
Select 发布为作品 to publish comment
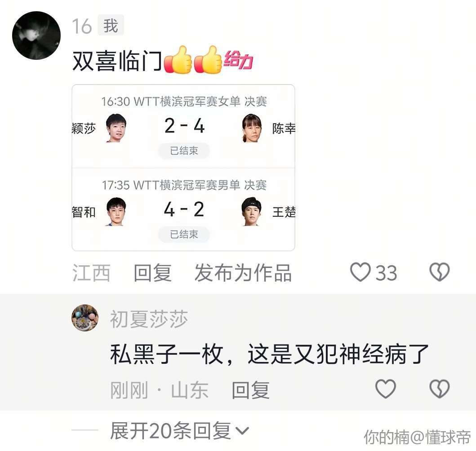243,272
